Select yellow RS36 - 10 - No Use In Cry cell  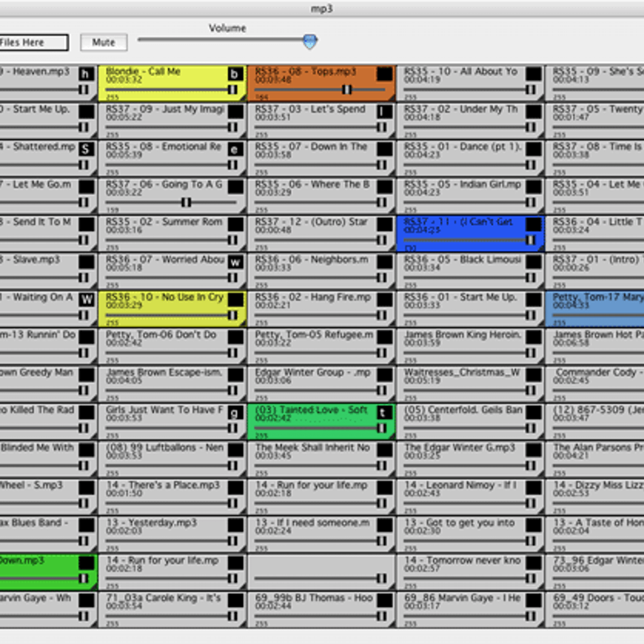(172, 309)
